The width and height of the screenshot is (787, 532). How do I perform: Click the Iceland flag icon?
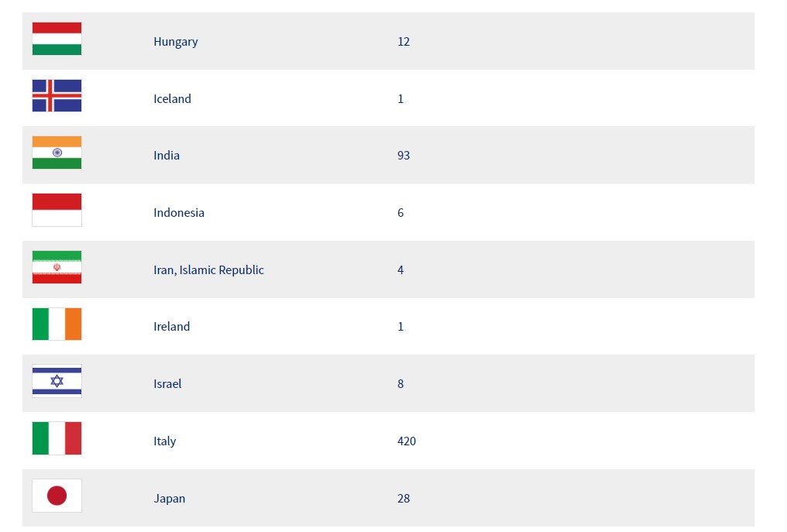coord(57,95)
